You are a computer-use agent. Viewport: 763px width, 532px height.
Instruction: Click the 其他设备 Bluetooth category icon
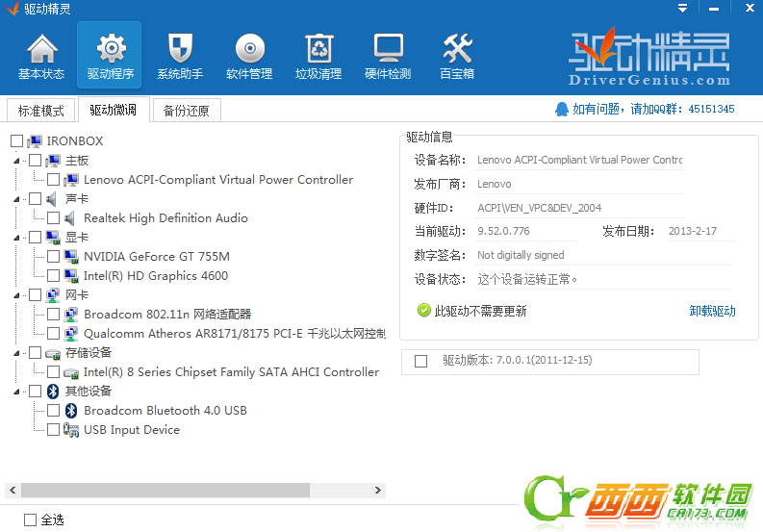53,391
